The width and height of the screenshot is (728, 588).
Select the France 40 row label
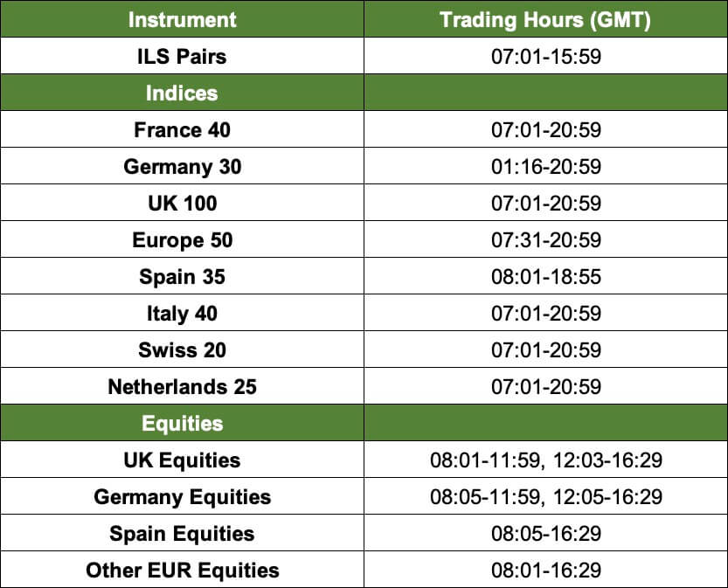[182, 129]
